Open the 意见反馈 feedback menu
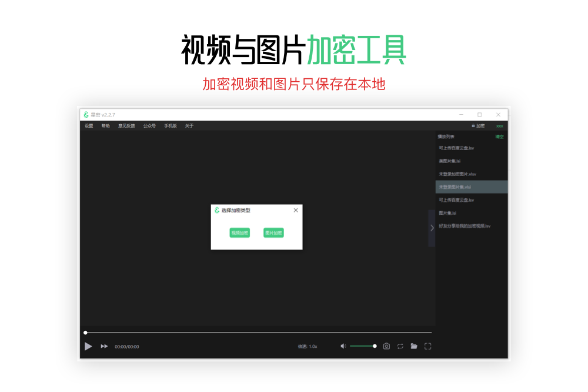This screenshot has width=588, height=392. [126, 126]
